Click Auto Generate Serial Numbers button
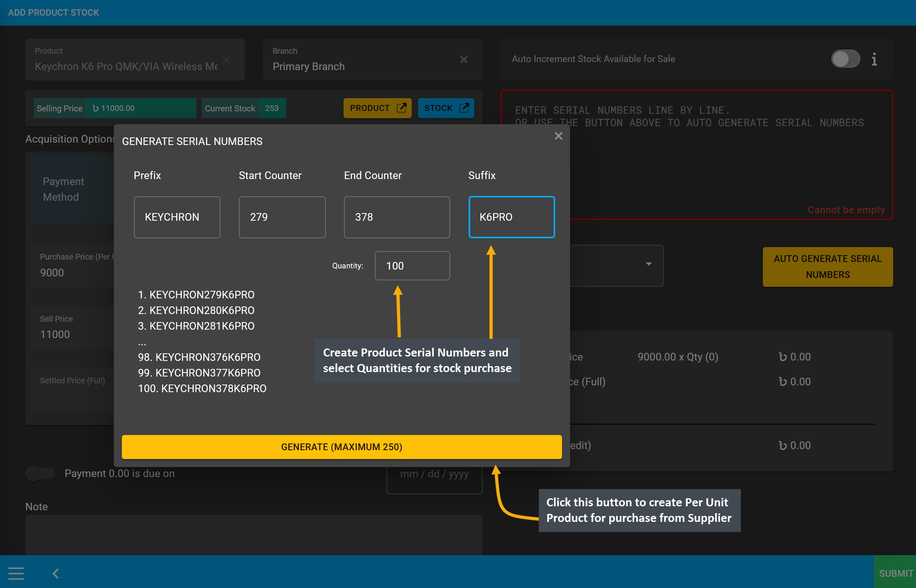916x588 pixels. coord(828,267)
